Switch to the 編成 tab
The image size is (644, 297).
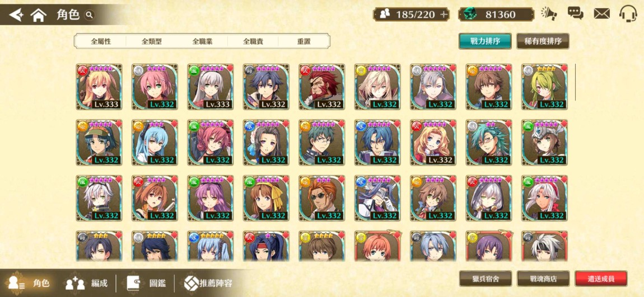(x=87, y=283)
